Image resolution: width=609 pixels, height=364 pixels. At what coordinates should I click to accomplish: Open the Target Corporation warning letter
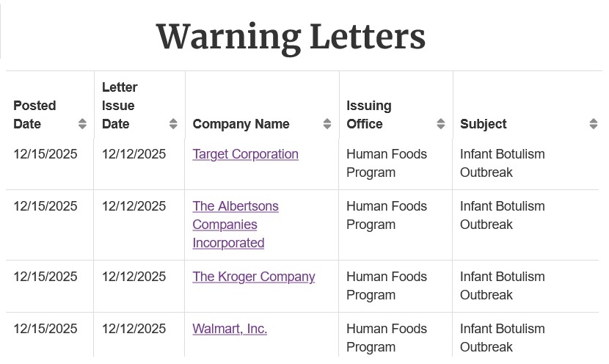(x=245, y=154)
